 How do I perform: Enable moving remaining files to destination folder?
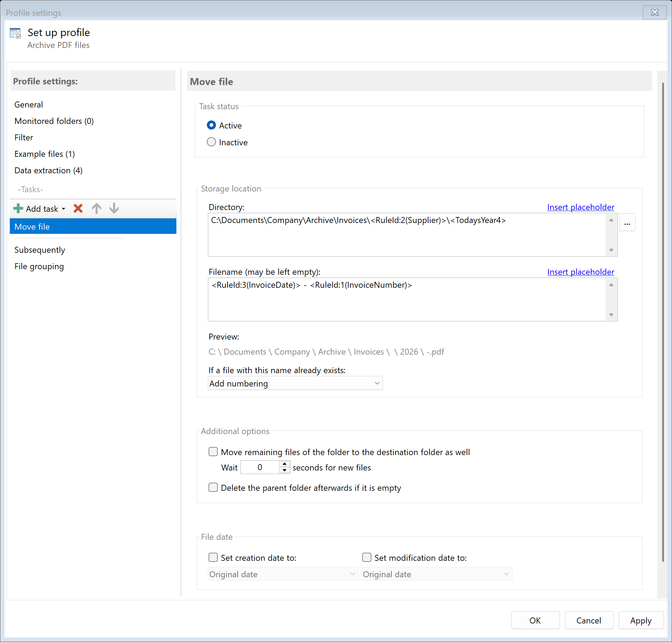[213, 452]
